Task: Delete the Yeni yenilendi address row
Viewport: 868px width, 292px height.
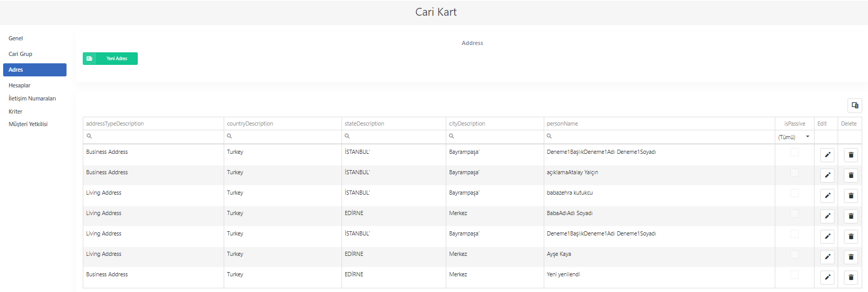Action: pos(851,277)
